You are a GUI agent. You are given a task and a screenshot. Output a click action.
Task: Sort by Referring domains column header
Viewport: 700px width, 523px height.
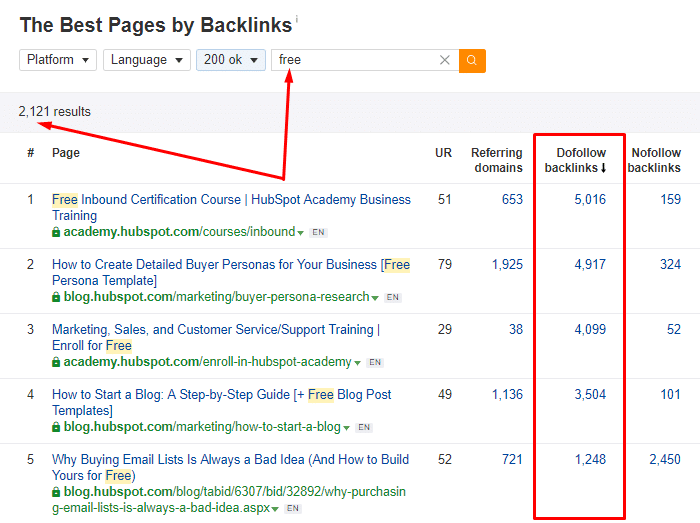click(496, 160)
